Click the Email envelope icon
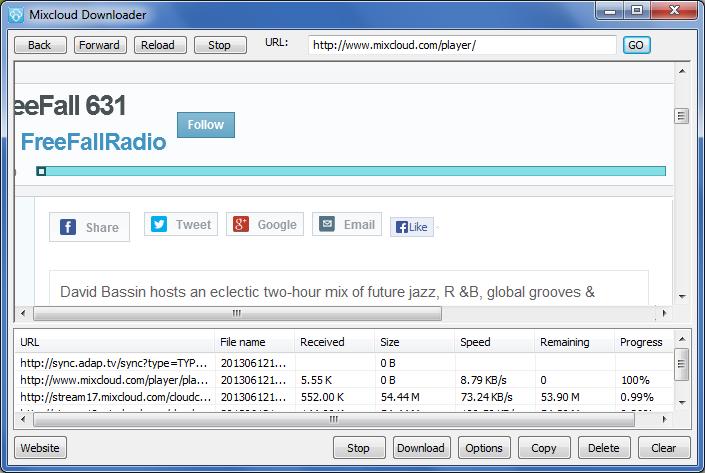 click(327, 223)
